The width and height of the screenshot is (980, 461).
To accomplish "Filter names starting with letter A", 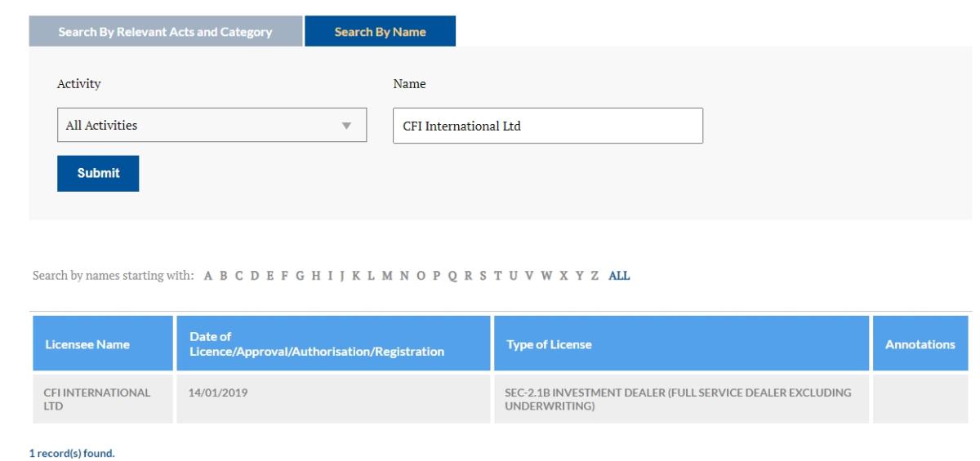I will (208, 276).
